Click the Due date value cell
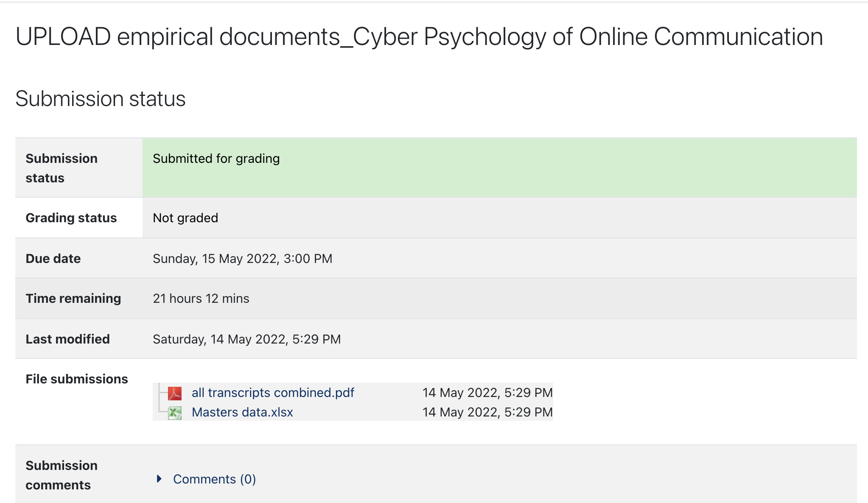 (243, 258)
